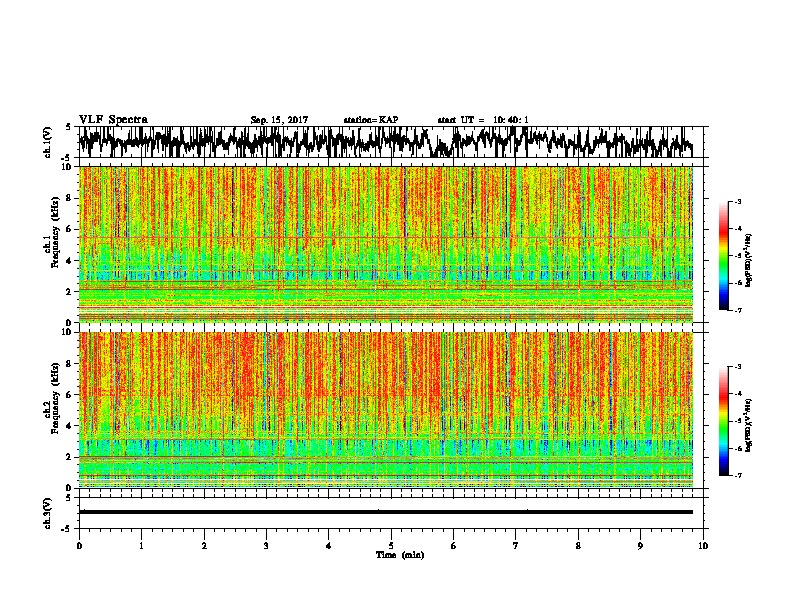Click the "Time (min)" x-axis label
Image resolution: width=792 pixels, height=612 pixels.
point(400,555)
